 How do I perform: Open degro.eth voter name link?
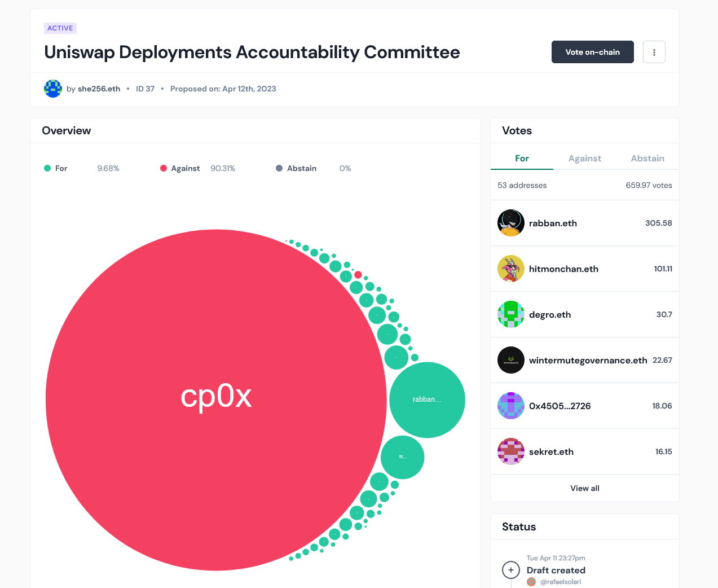pos(550,314)
